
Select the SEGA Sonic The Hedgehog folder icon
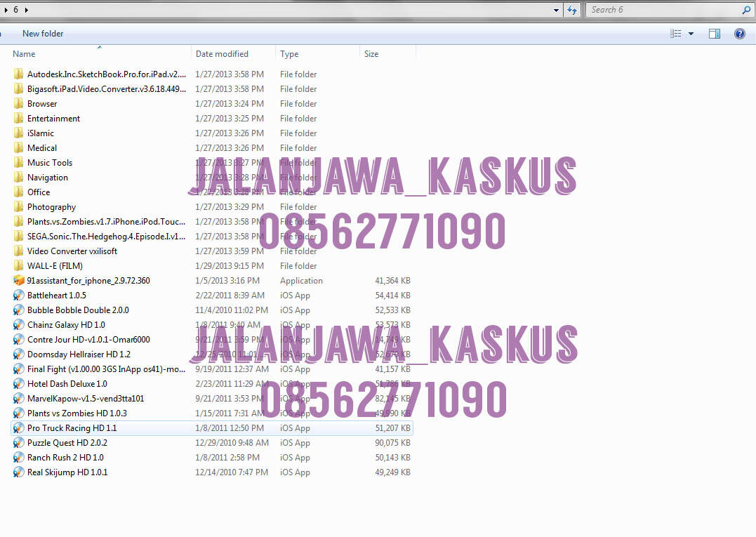(x=18, y=236)
